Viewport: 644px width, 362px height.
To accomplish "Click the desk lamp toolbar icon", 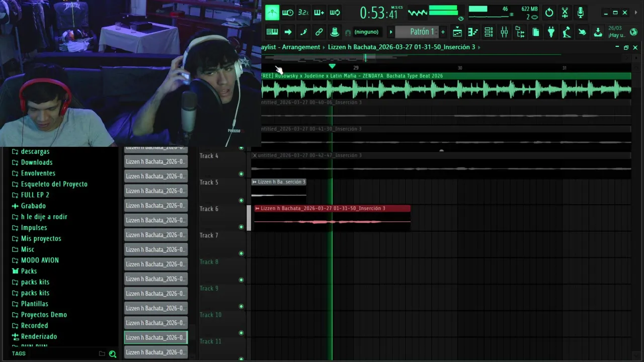I will pos(567,32).
